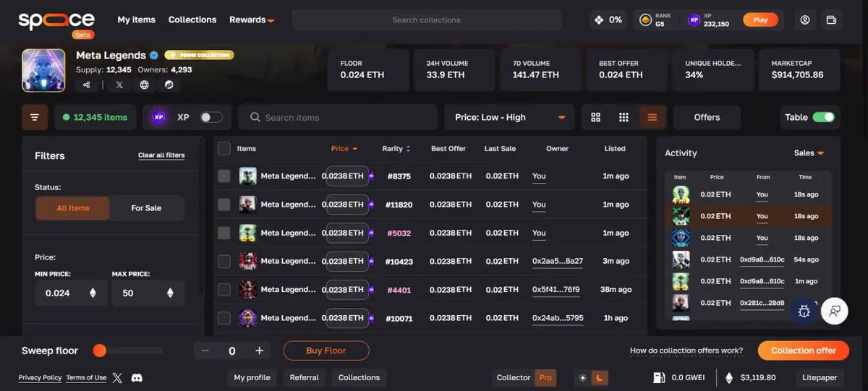Open the Activity Sales dropdown

[x=809, y=152]
